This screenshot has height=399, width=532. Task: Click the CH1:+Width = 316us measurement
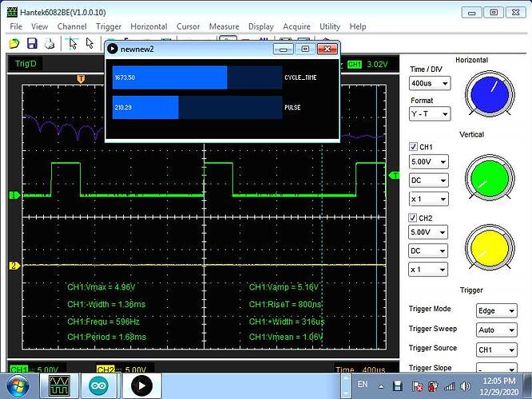pos(287,322)
